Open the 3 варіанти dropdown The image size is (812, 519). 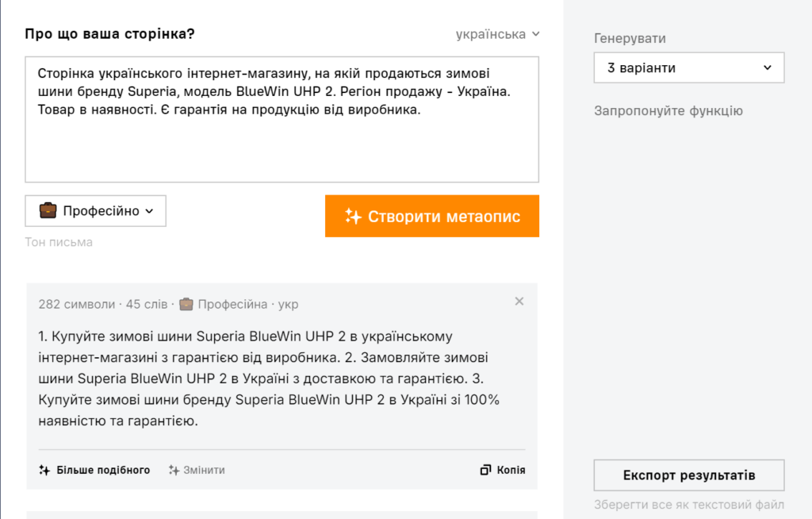[688, 68]
